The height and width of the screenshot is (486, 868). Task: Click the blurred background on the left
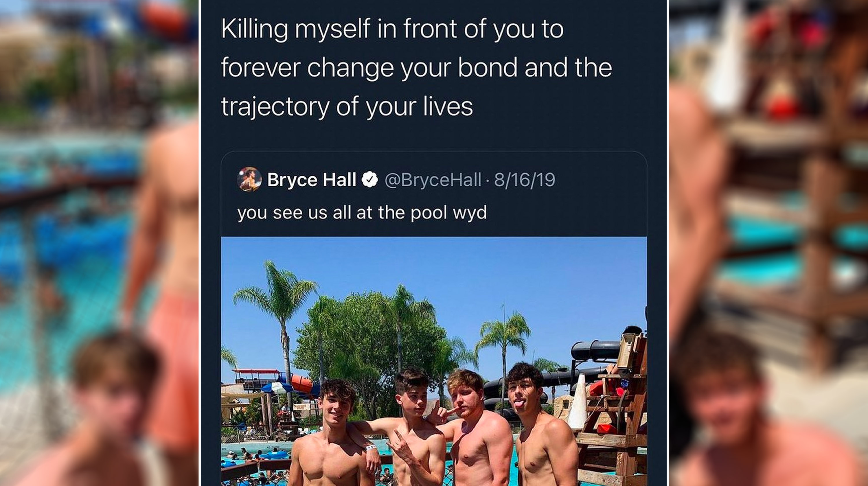[99, 243]
